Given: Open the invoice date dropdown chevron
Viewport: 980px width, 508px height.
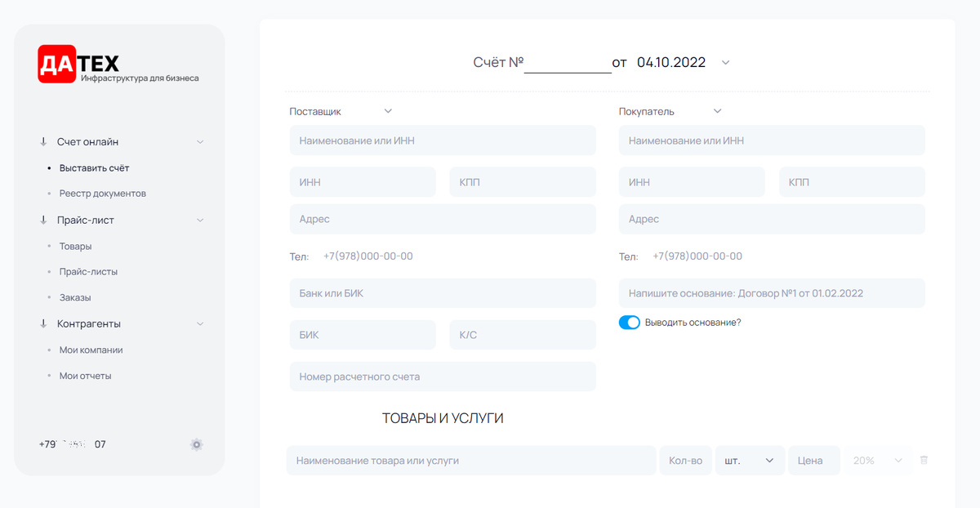Looking at the screenshot, I should coord(725,62).
